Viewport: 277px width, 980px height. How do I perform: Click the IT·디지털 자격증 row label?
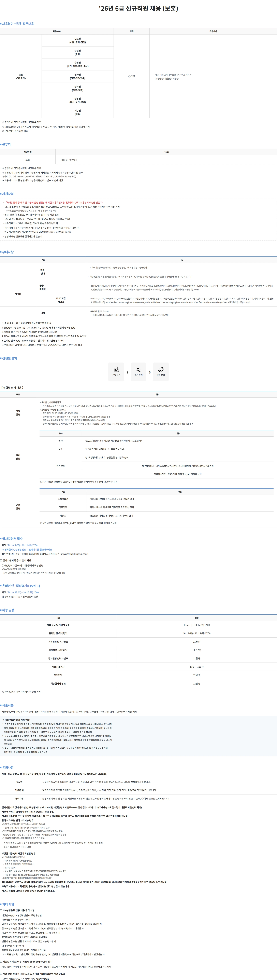click(x=61, y=300)
